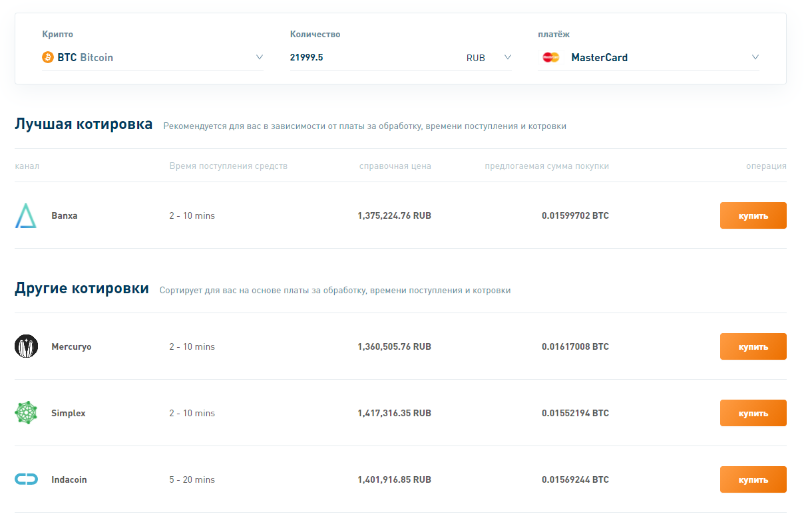Select the Mercuryo channel name
The height and width of the screenshot is (518, 812).
point(71,346)
